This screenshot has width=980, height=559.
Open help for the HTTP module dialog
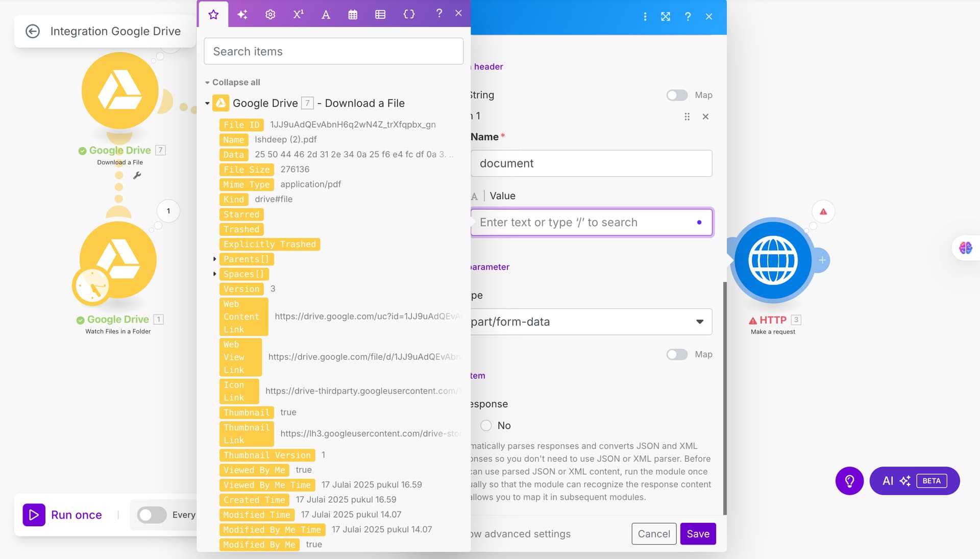pos(688,17)
